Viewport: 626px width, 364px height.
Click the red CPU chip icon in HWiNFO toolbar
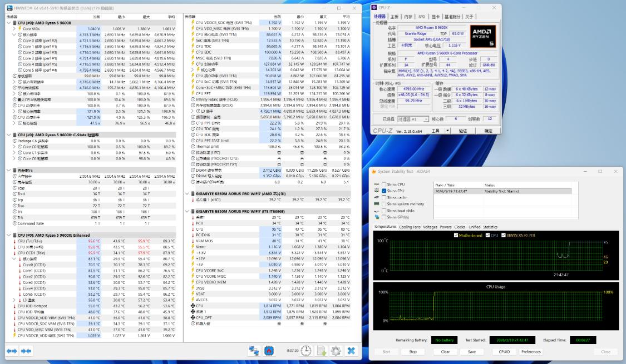pyautogui.click(x=269, y=350)
